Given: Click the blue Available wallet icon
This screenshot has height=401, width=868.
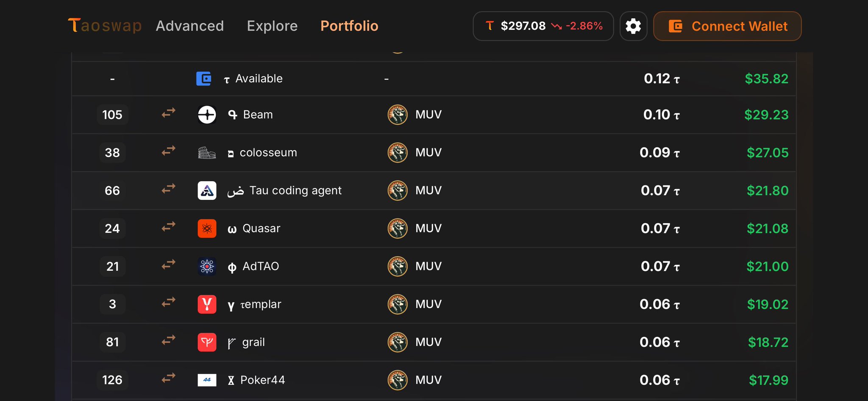Looking at the screenshot, I should [x=204, y=79].
